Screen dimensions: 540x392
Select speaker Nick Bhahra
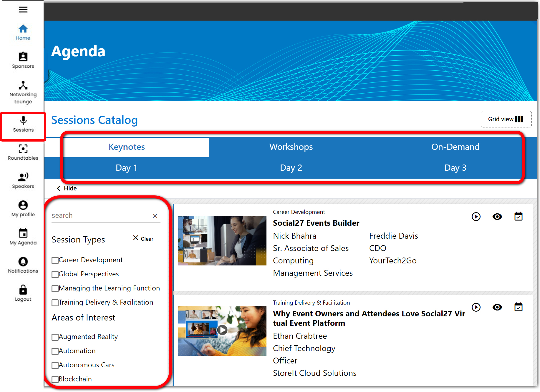[x=295, y=236]
